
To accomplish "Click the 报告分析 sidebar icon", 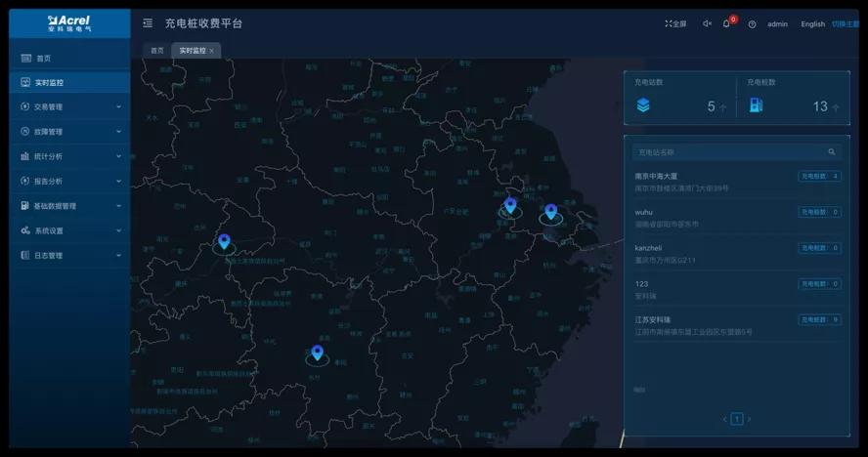I will pos(24,181).
